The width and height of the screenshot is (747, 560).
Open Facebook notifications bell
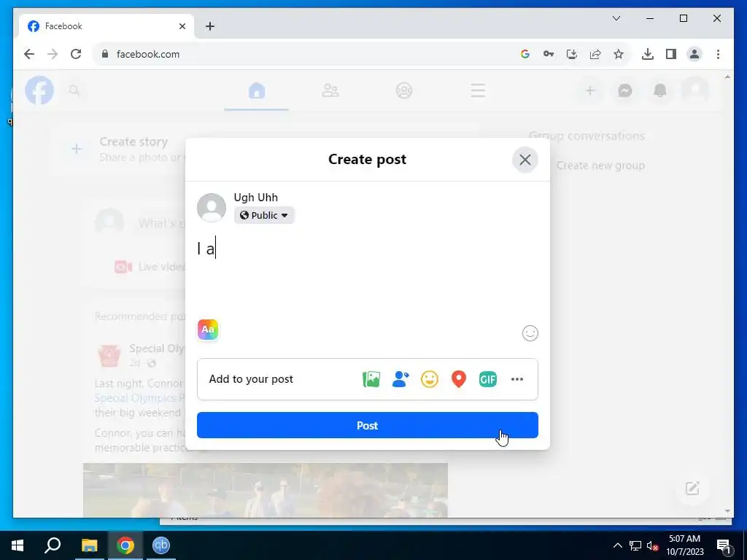click(659, 90)
